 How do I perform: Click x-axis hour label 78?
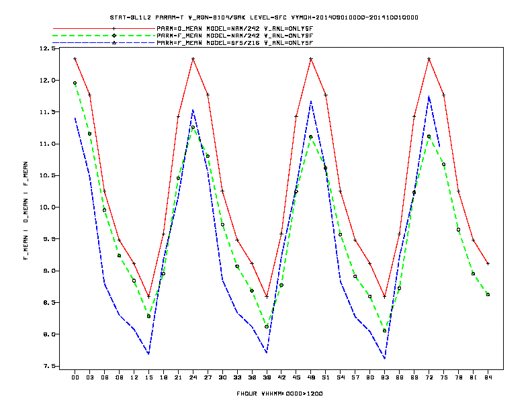[458, 377]
